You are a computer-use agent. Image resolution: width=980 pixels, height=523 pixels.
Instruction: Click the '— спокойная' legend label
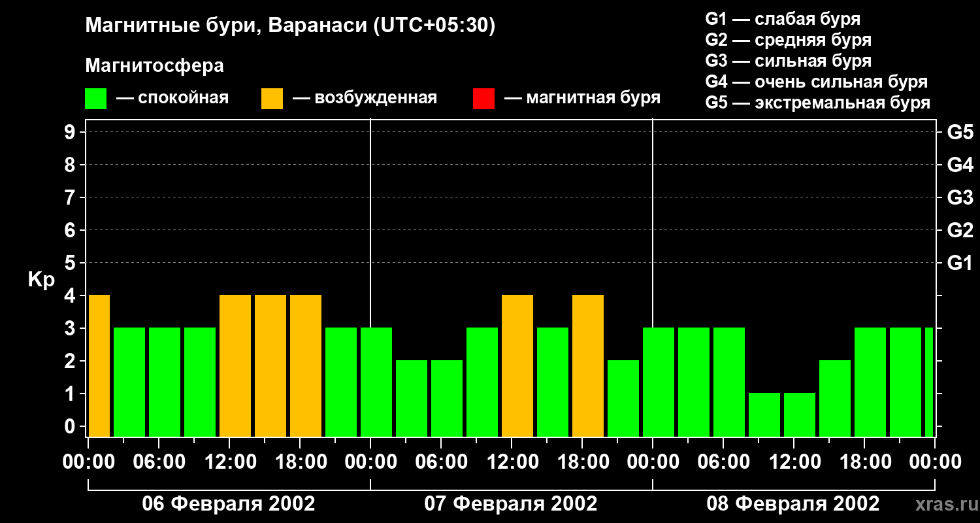click(x=172, y=98)
